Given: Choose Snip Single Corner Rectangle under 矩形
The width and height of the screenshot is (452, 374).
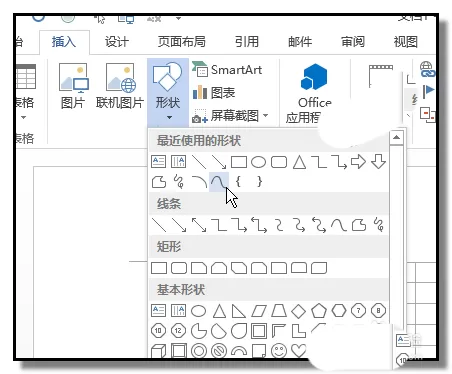Looking at the screenshot, I should pos(199,268).
